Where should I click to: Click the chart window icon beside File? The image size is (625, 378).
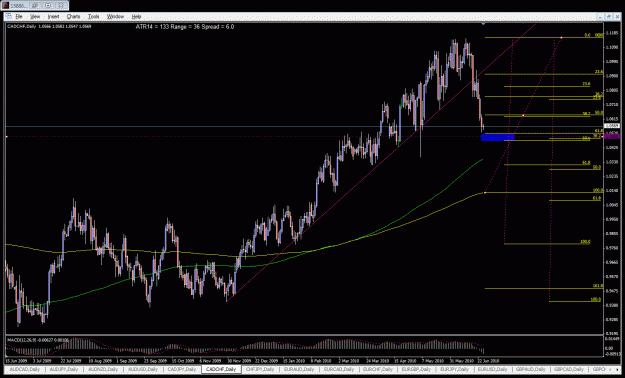click(9, 17)
